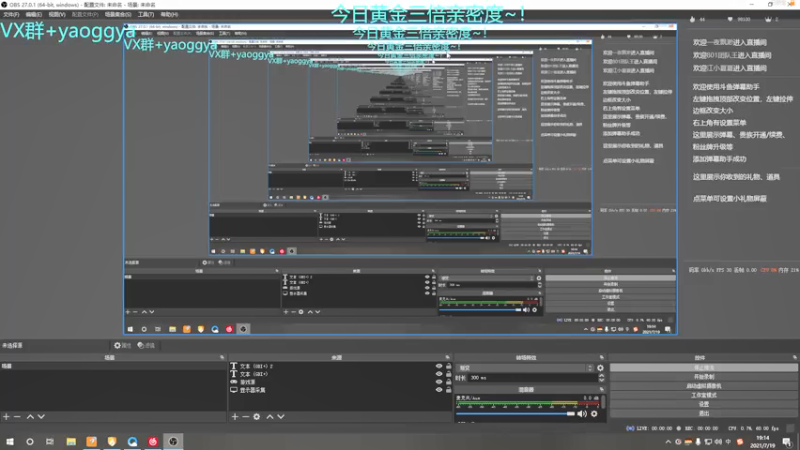Screen dimensions: 800x450
Task: Open the transition properties gear icon
Action: [600, 368]
